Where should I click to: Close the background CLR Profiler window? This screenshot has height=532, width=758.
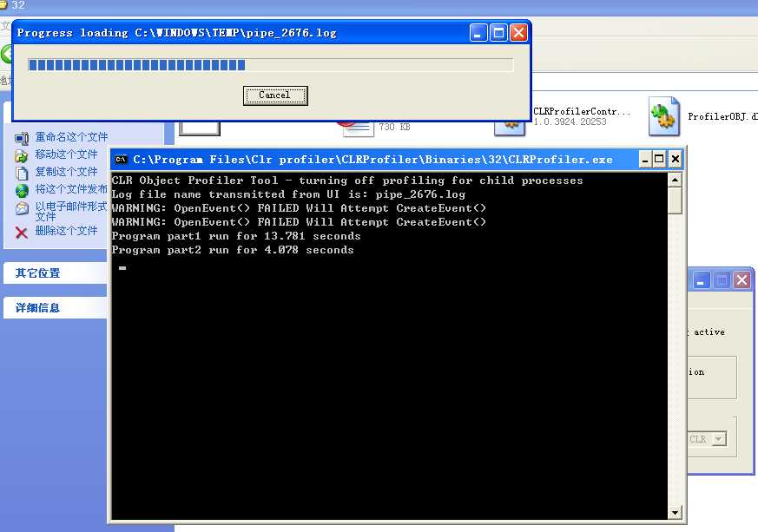(742, 280)
